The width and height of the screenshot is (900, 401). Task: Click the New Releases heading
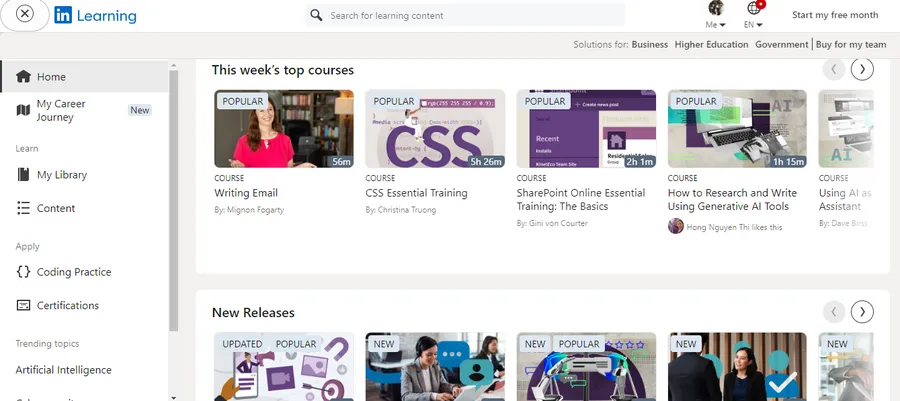point(253,313)
